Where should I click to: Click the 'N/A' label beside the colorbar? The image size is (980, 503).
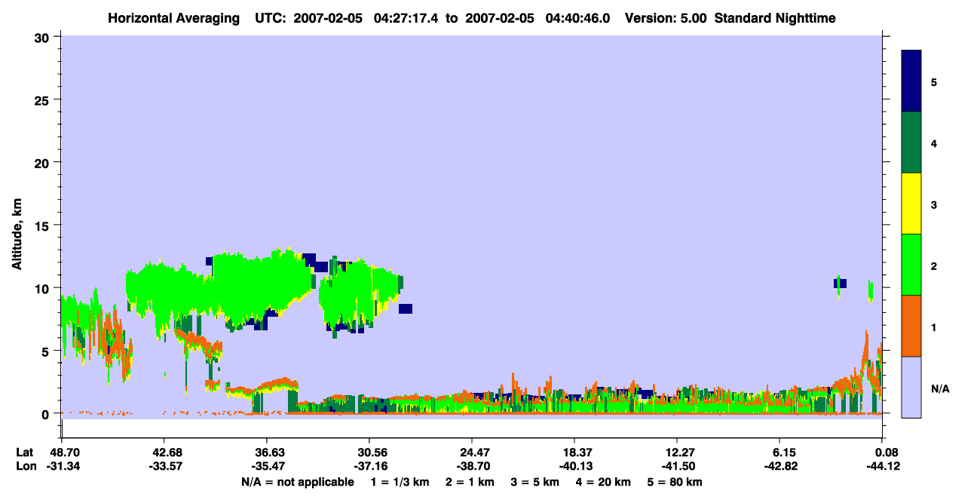(x=941, y=389)
